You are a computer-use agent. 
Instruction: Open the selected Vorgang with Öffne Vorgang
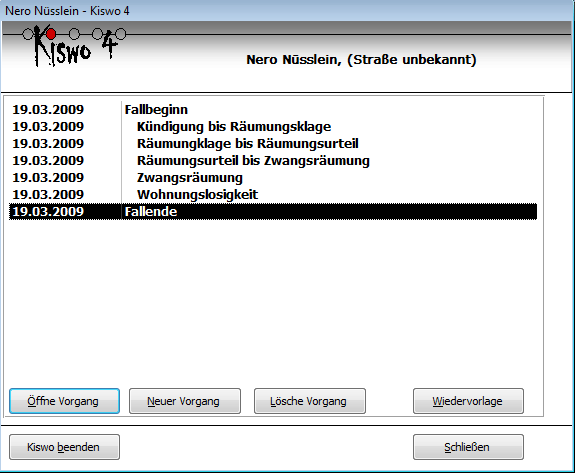[64, 401]
